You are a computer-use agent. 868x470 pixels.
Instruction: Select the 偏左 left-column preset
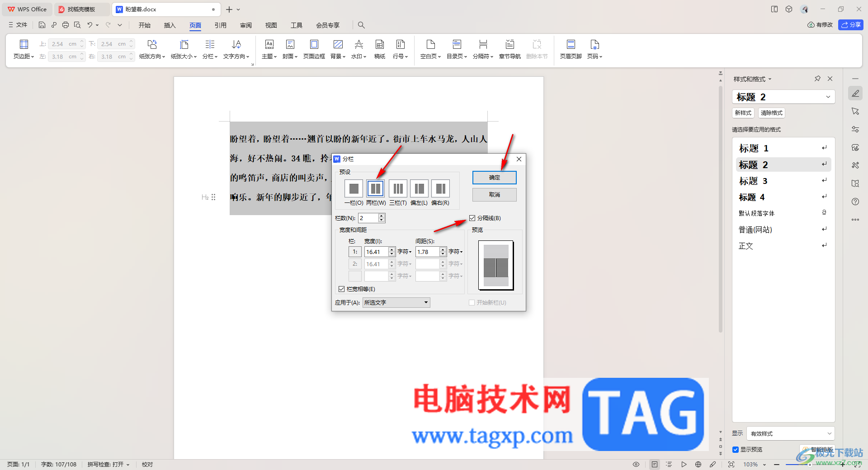[420, 188]
